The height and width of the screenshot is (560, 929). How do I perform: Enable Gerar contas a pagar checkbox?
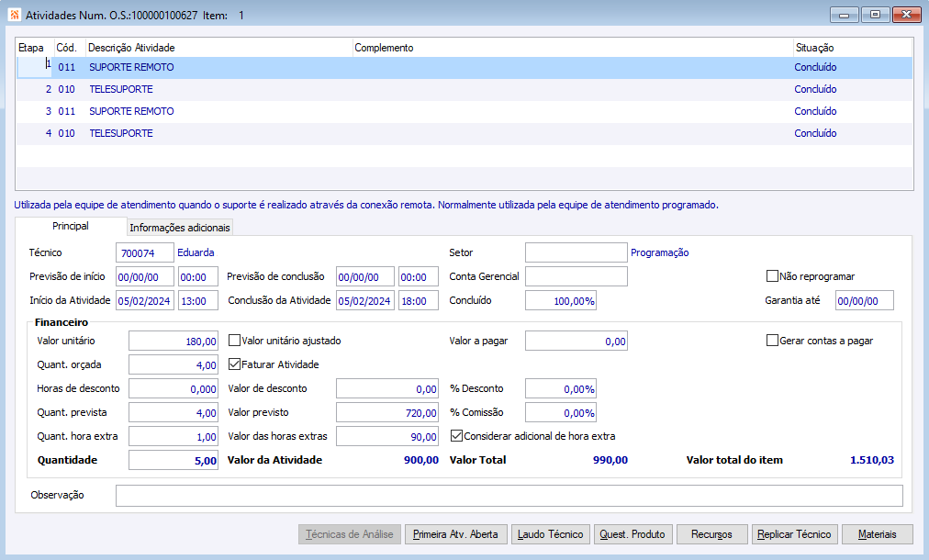point(772,341)
